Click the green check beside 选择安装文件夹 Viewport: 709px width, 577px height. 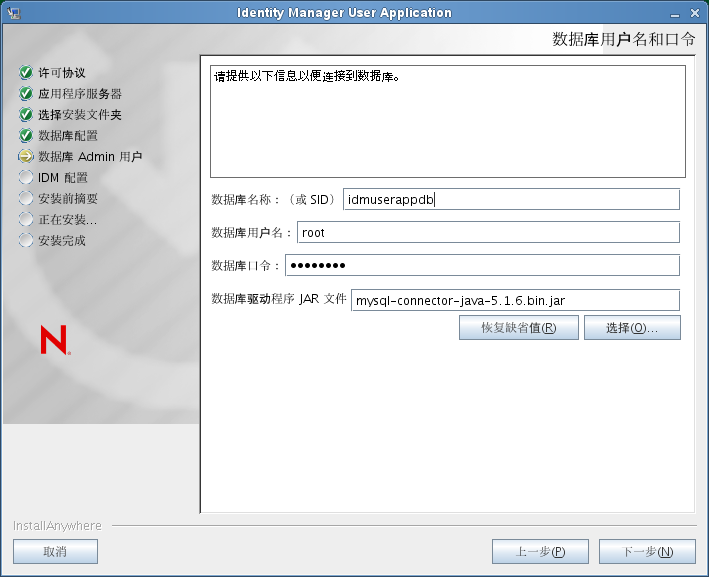click(x=26, y=114)
